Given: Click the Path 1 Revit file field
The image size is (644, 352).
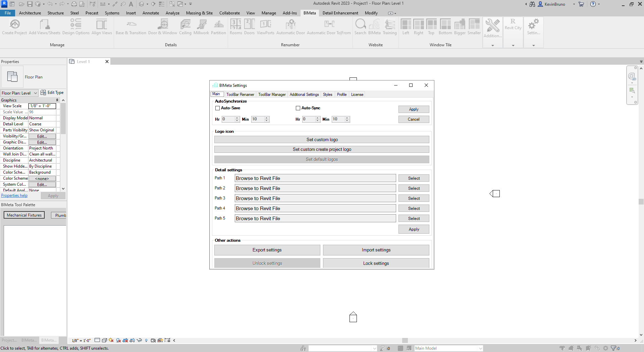Looking at the screenshot, I should 315,178.
